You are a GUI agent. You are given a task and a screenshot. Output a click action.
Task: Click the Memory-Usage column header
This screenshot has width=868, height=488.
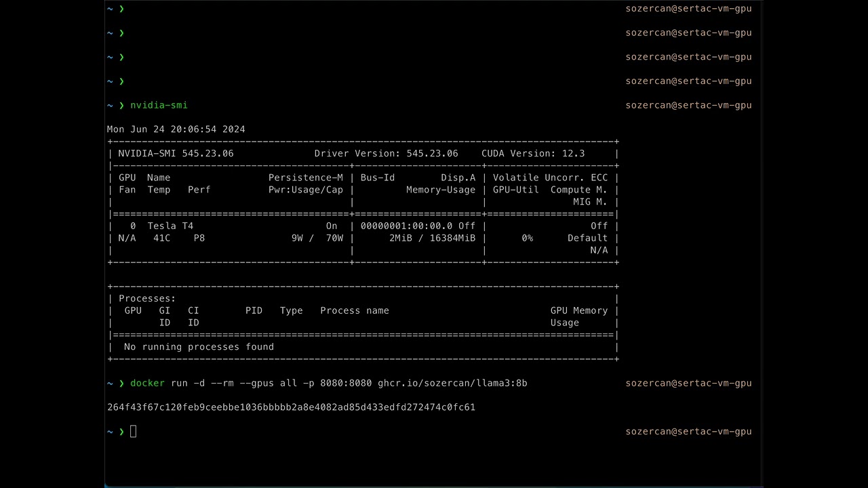(x=441, y=190)
